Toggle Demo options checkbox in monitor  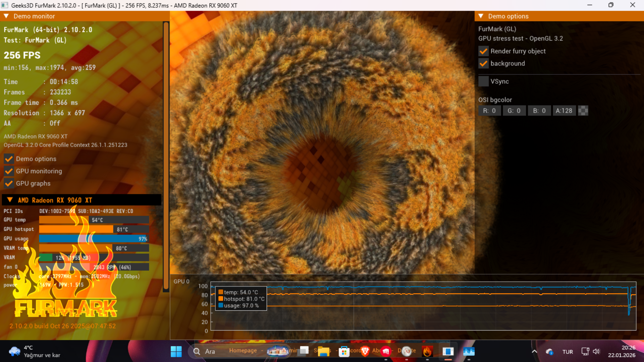point(9,159)
